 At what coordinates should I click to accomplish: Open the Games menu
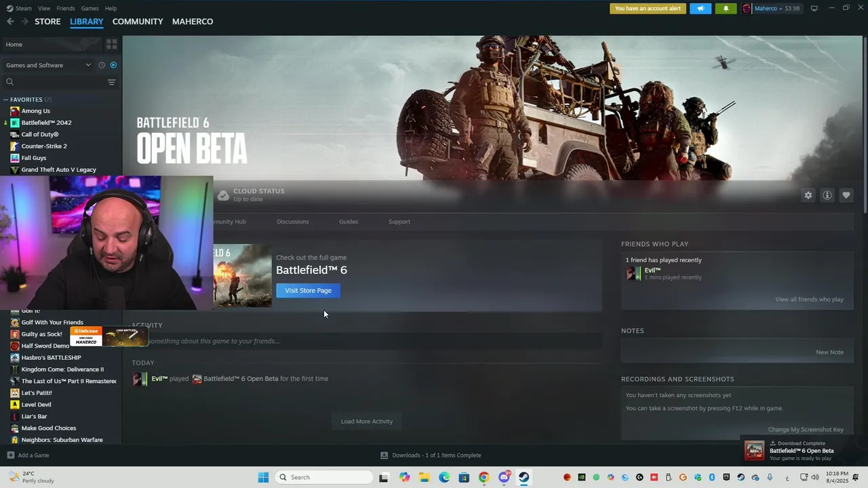pyautogui.click(x=90, y=8)
